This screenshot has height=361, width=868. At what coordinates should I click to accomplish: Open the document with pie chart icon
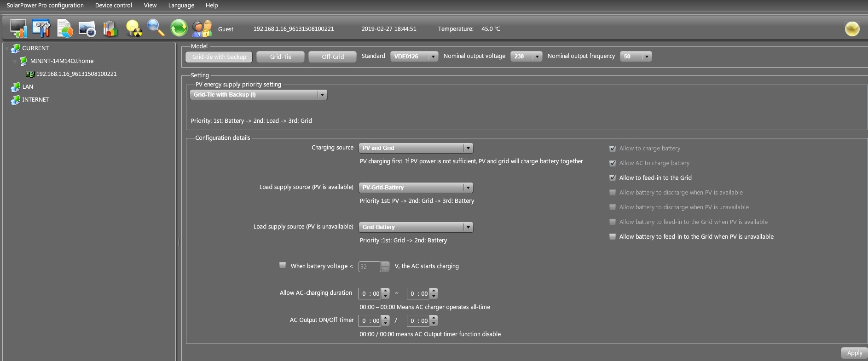pyautogui.click(x=65, y=28)
